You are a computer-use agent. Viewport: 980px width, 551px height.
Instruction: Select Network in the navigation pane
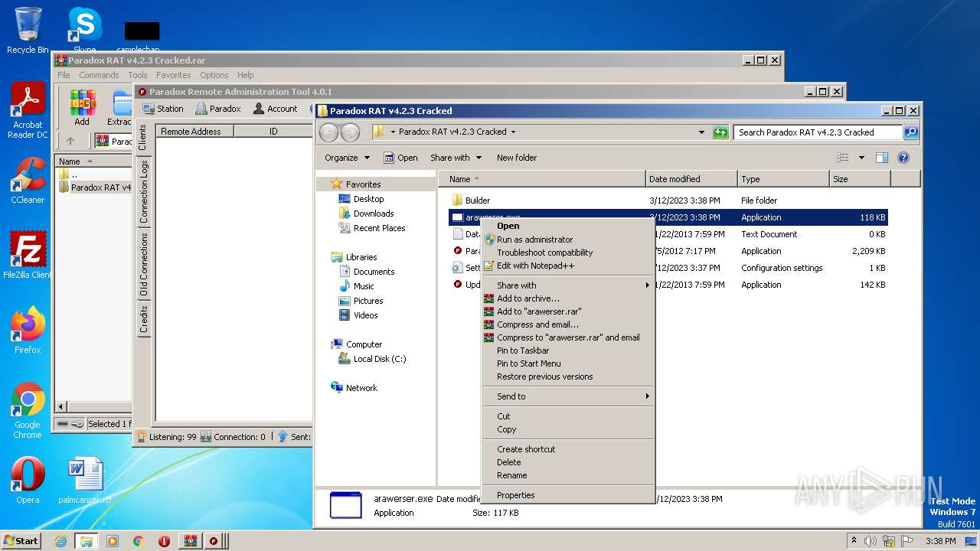pyautogui.click(x=354, y=388)
